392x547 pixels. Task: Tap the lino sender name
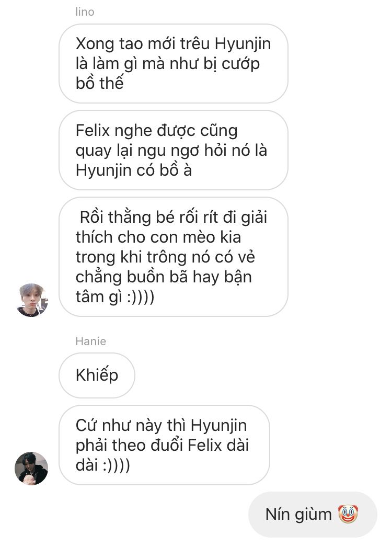pos(85,12)
